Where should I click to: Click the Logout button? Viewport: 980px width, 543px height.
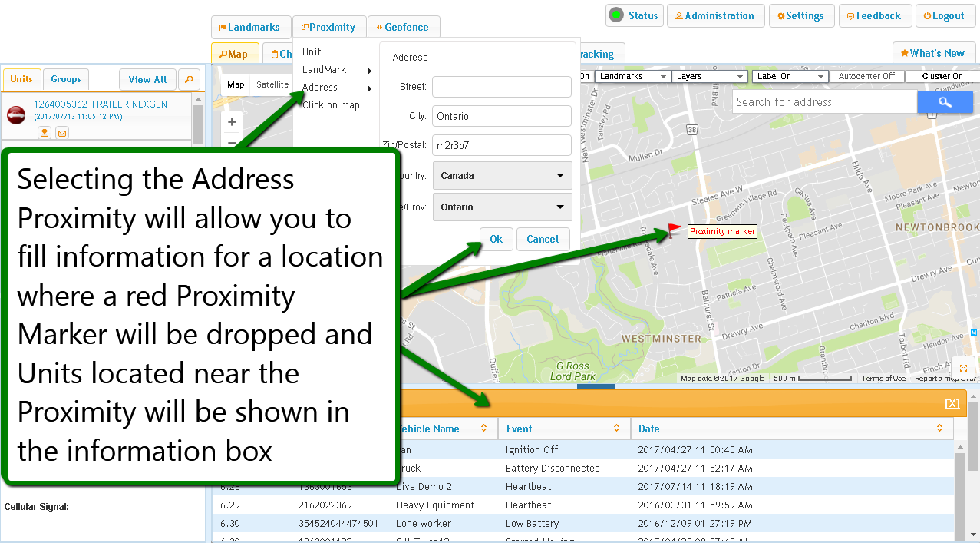coord(944,16)
